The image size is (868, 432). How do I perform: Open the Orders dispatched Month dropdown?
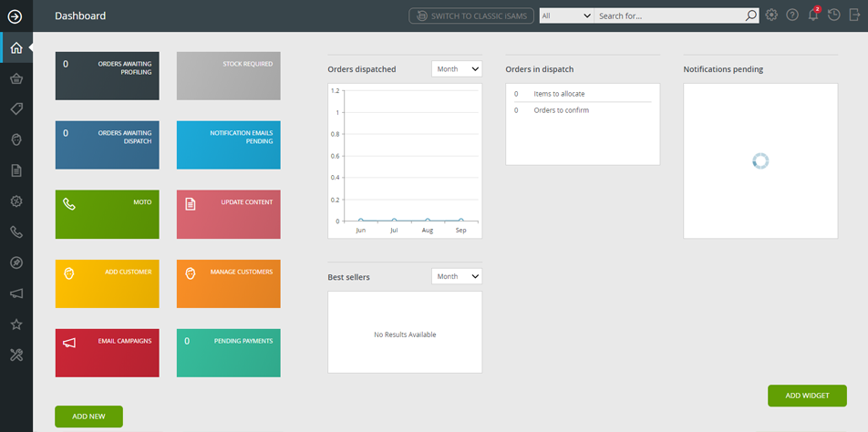[457, 69]
